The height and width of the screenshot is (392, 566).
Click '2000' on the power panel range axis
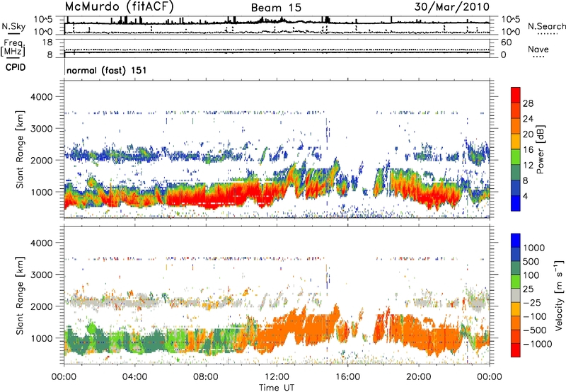(42, 160)
